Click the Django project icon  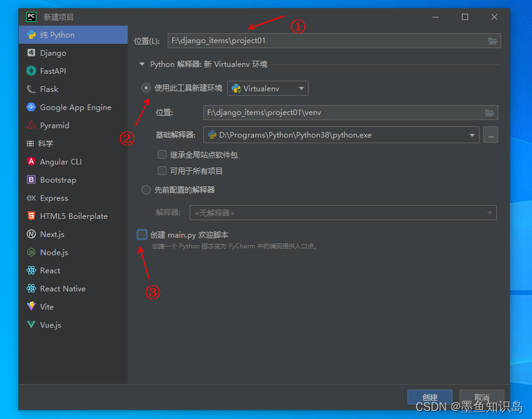pos(31,53)
